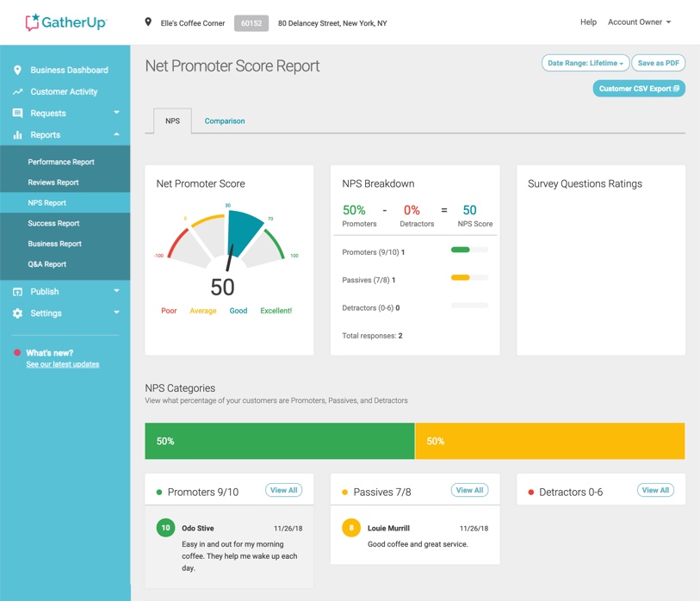Collapse the Publish section chevron

(x=115, y=291)
